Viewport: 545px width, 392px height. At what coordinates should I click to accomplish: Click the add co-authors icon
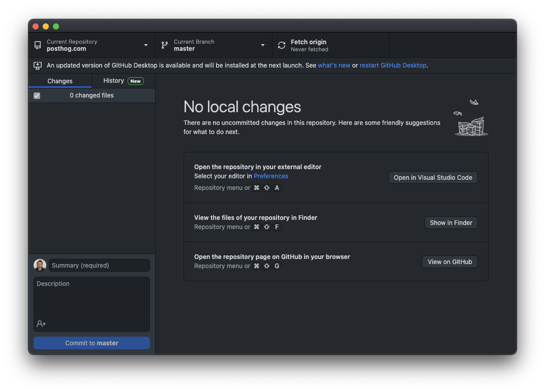40,323
